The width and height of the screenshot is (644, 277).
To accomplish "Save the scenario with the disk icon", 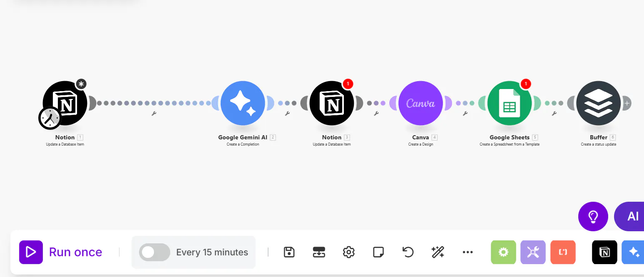I will pos(289,252).
